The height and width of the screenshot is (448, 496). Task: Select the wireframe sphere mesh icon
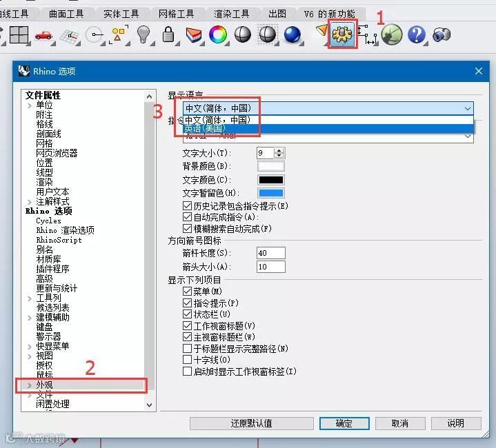pos(267,34)
